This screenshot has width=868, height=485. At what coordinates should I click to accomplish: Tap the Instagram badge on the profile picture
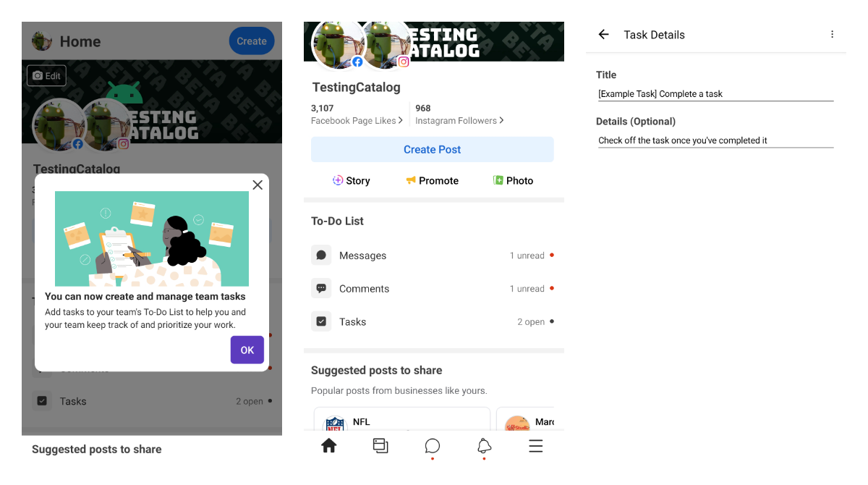click(x=404, y=62)
